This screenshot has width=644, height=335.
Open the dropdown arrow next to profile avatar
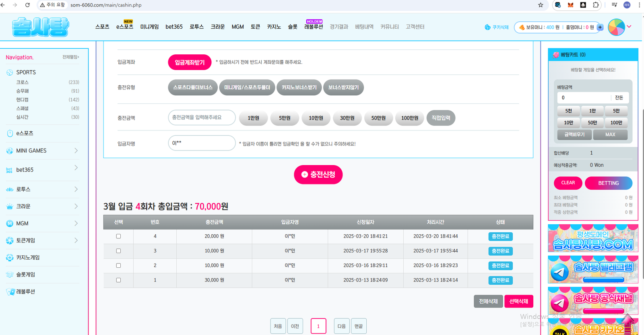(x=629, y=27)
